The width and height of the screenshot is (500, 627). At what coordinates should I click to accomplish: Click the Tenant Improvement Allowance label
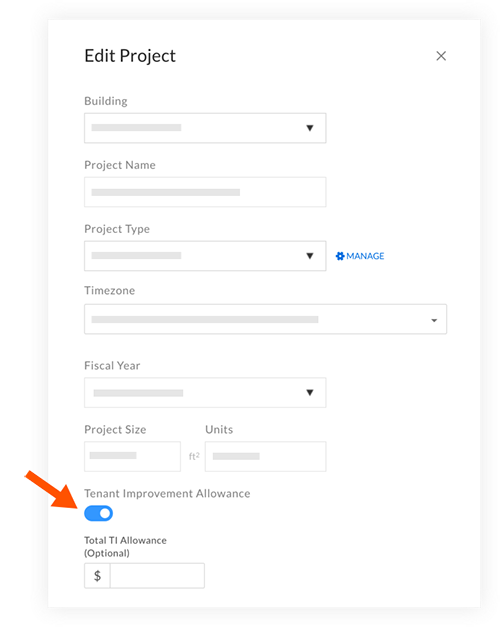coord(167,493)
